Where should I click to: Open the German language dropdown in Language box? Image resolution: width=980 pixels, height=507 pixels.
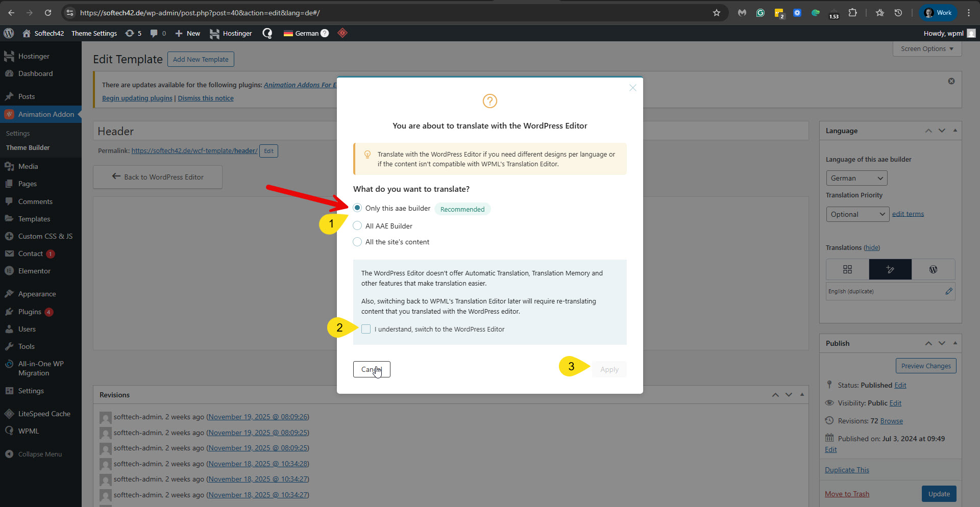point(856,178)
